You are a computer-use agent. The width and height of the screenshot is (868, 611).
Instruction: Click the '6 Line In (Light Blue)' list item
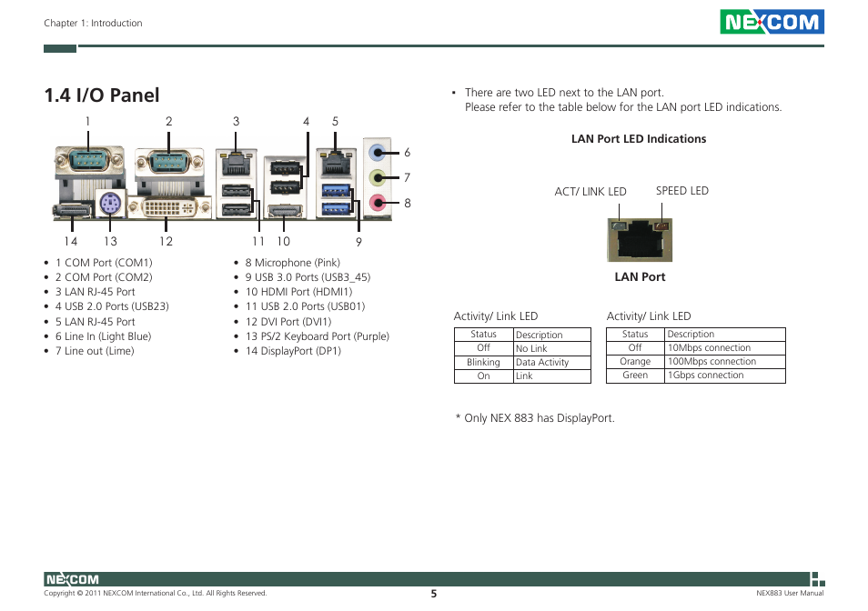tap(103, 336)
